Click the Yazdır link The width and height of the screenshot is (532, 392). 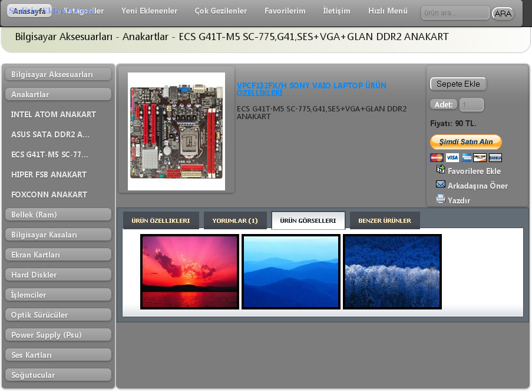point(459,200)
